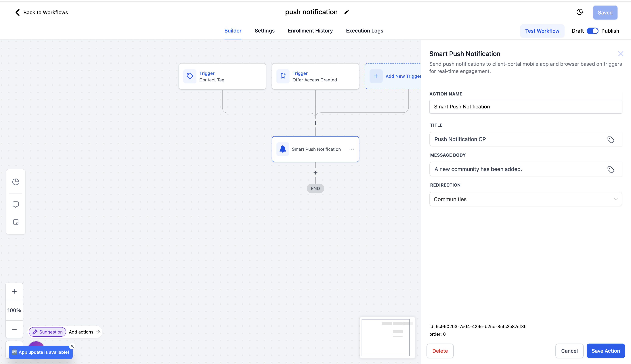Save the action with Save Action button
The image size is (631, 364).
click(x=605, y=351)
